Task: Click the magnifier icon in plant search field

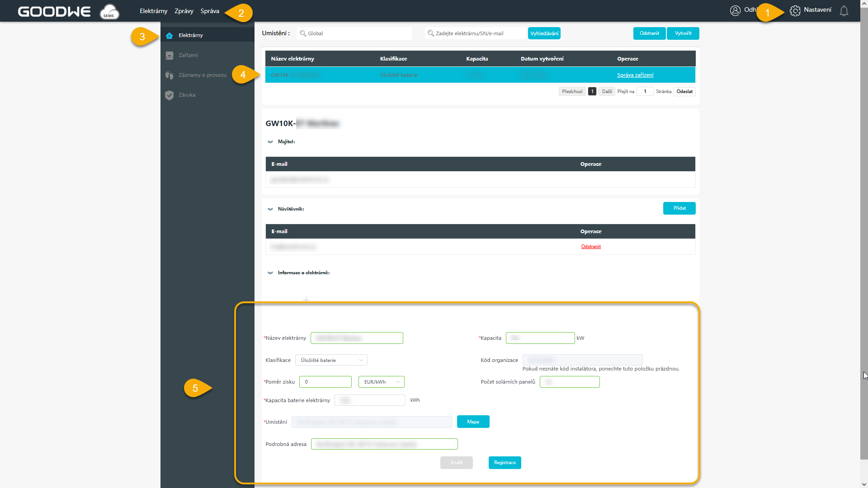Action: [x=431, y=33]
